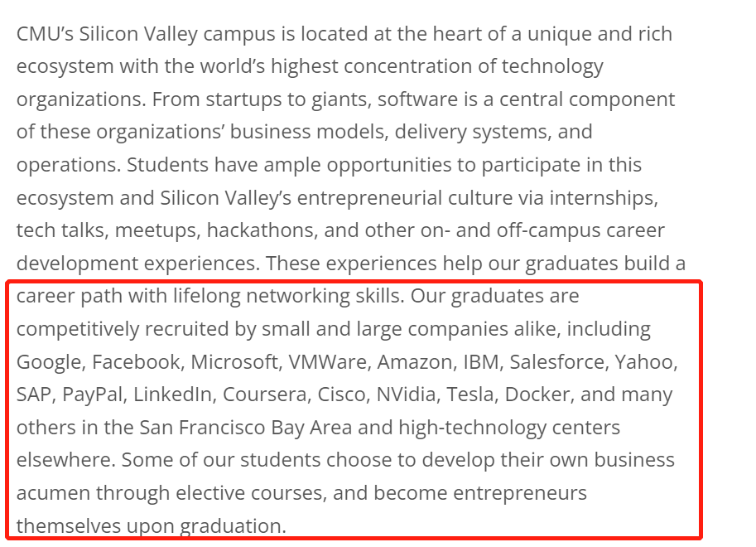Click the word "meetups"
756x547 pixels.
(x=155, y=231)
